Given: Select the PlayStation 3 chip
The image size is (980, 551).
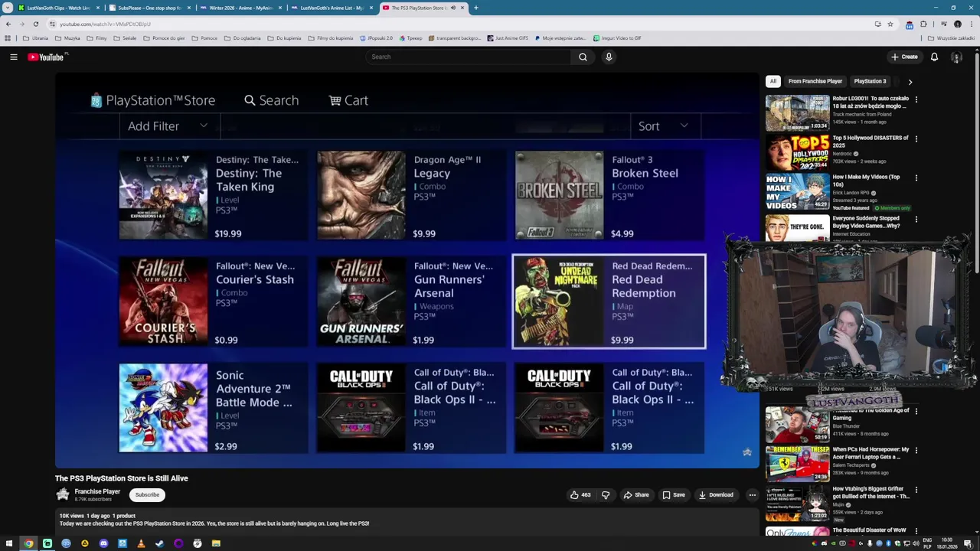Looking at the screenshot, I should coord(870,81).
